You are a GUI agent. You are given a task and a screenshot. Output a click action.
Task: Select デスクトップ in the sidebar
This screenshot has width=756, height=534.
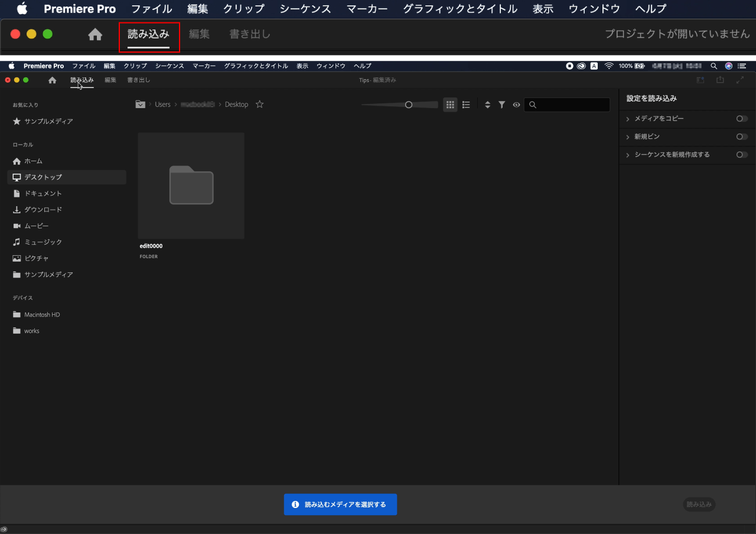point(67,177)
